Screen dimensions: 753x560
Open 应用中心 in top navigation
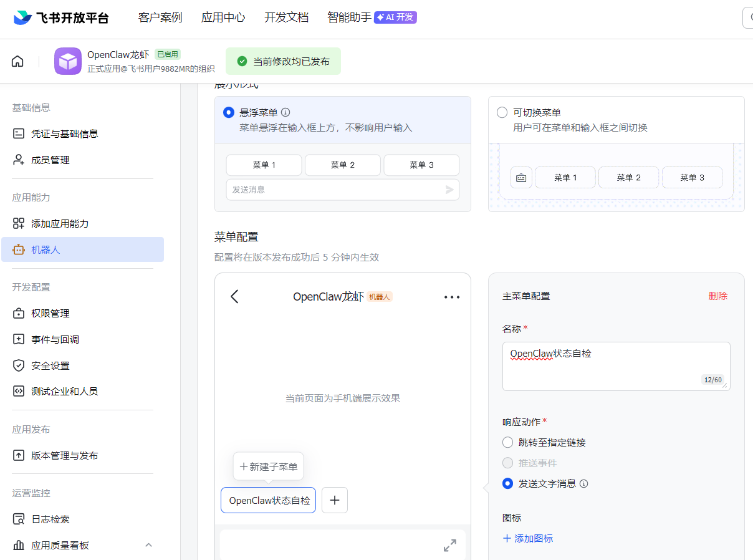pyautogui.click(x=223, y=17)
